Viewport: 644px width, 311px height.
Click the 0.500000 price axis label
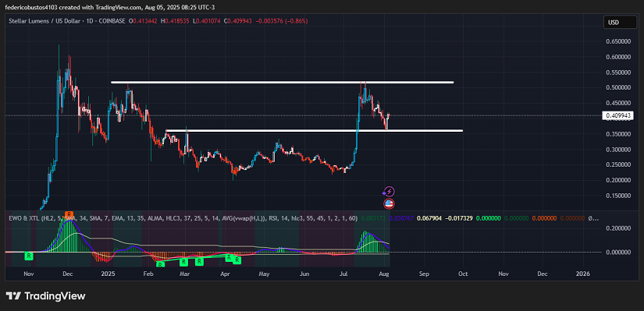[618, 88]
